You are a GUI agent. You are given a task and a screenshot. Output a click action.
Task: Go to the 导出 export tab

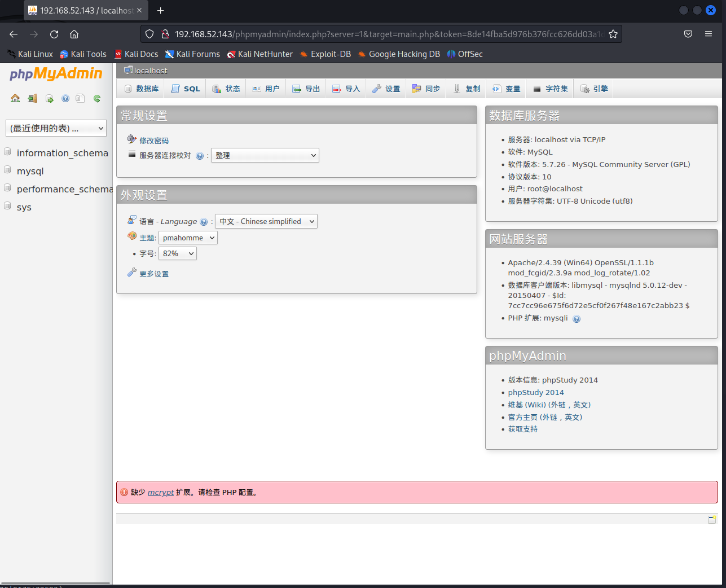pos(306,89)
